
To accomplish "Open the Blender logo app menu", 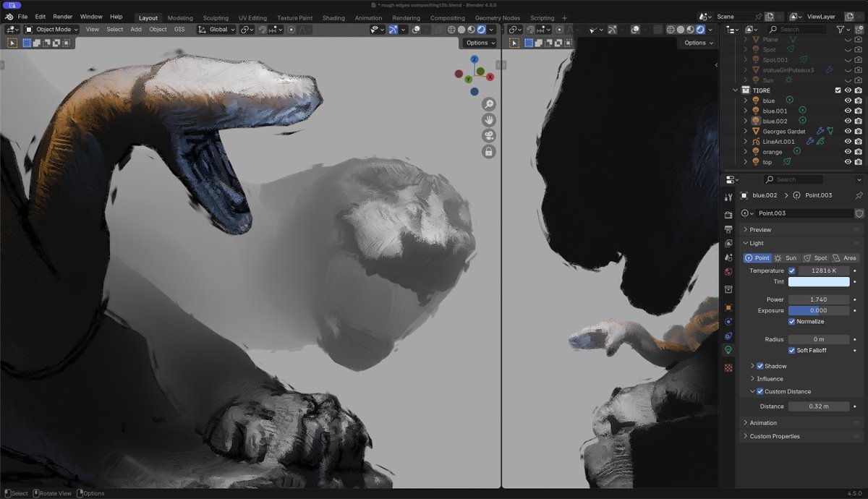I will tap(9, 17).
